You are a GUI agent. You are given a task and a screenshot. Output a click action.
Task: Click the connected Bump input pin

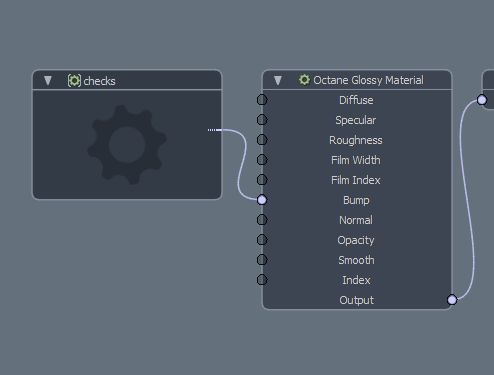(262, 200)
